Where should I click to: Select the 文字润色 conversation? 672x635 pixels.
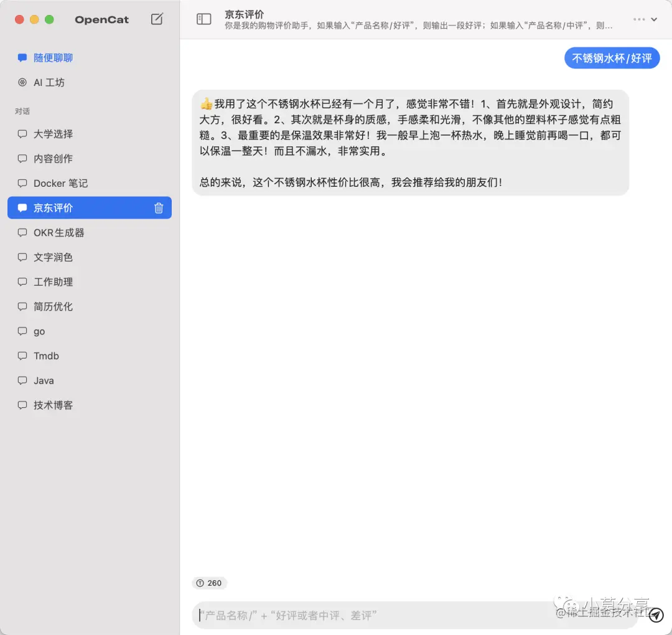click(90, 257)
